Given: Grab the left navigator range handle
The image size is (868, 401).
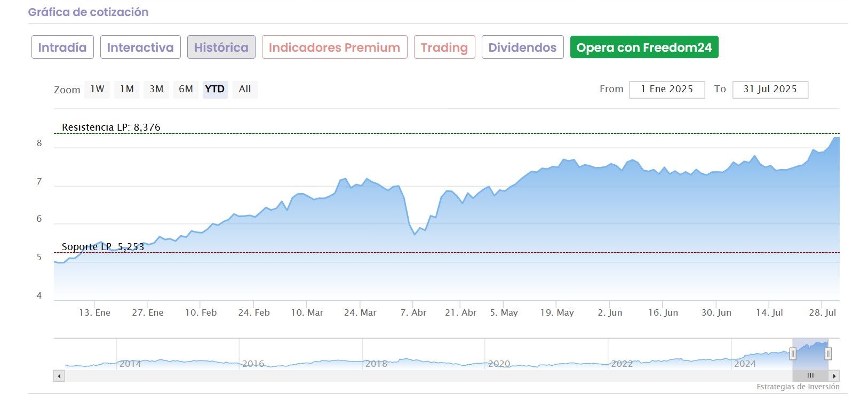Looking at the screenshot, I should (793, 354).
